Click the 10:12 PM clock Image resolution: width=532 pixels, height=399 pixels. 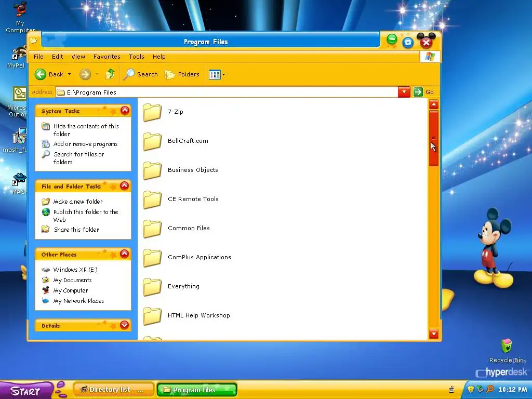[513, 390]
